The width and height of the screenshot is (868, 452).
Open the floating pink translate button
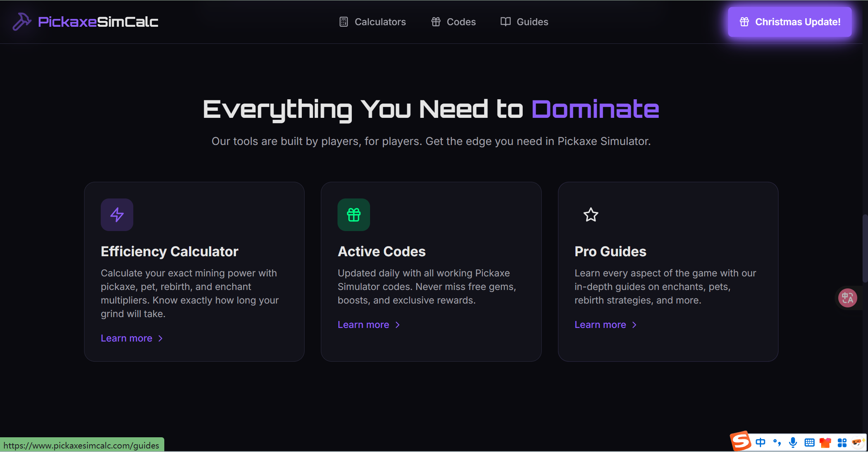(847, 298)
